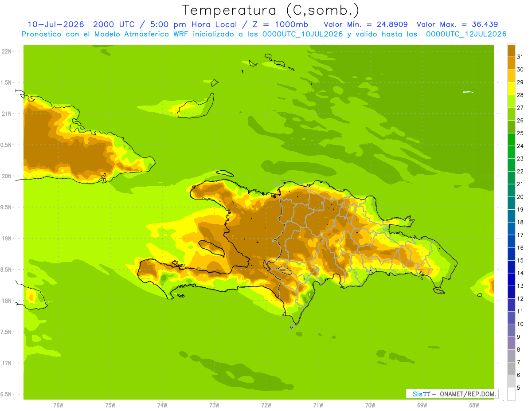Click legend value "5"

pos(519,388)
